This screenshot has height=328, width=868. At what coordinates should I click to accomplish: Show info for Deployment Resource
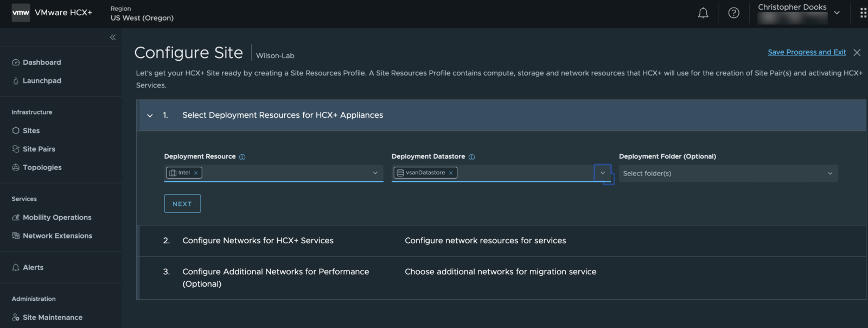(242, 157)
